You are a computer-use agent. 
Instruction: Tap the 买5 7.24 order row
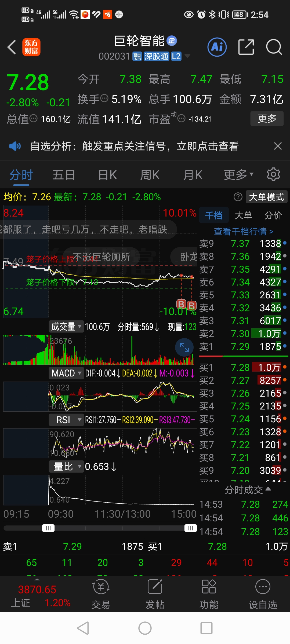coord(243,419)
